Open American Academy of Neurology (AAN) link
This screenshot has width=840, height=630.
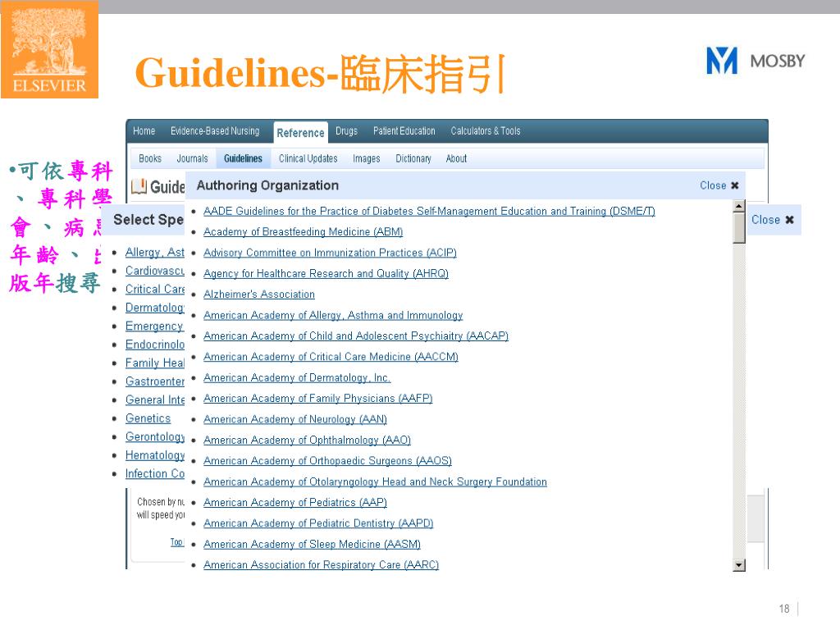(295, 419)
